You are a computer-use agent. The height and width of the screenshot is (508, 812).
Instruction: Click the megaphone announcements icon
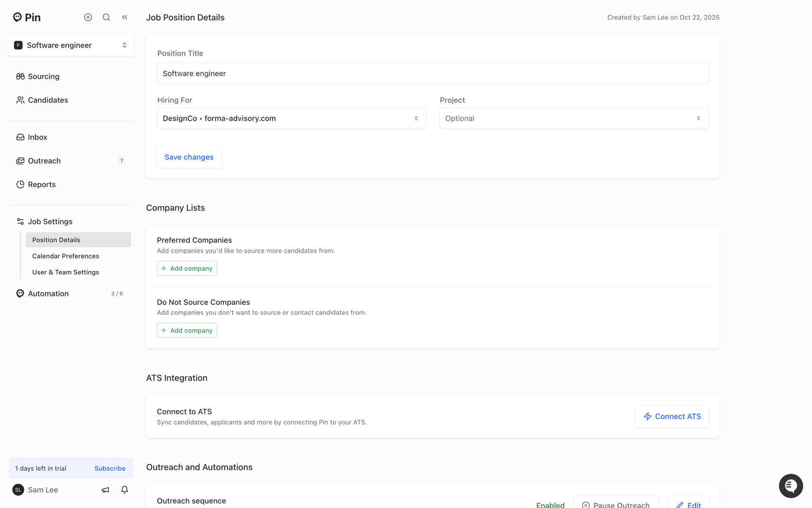[x=105, y=490]
